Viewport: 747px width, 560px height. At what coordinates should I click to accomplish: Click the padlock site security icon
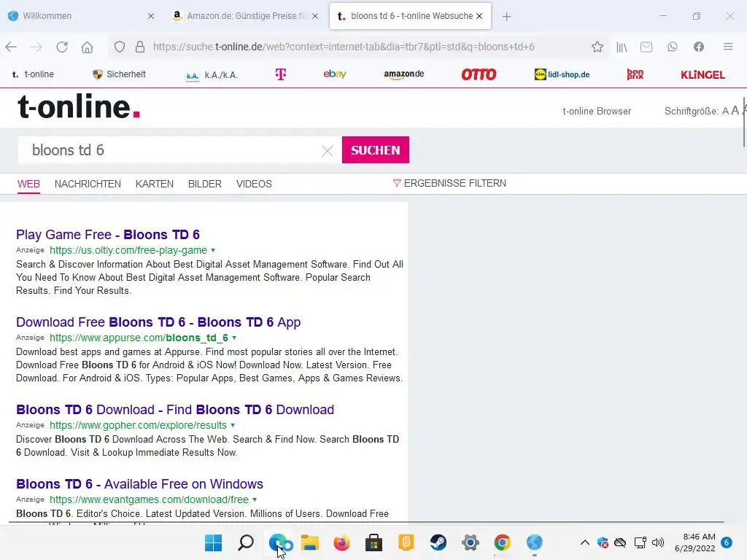[140, 47]
